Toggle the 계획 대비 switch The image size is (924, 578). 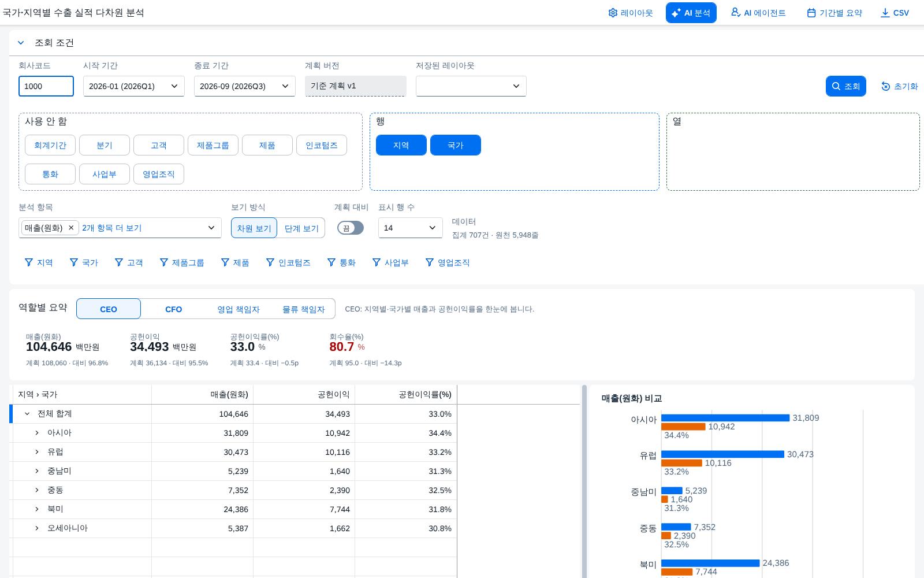tap(351, 228)
